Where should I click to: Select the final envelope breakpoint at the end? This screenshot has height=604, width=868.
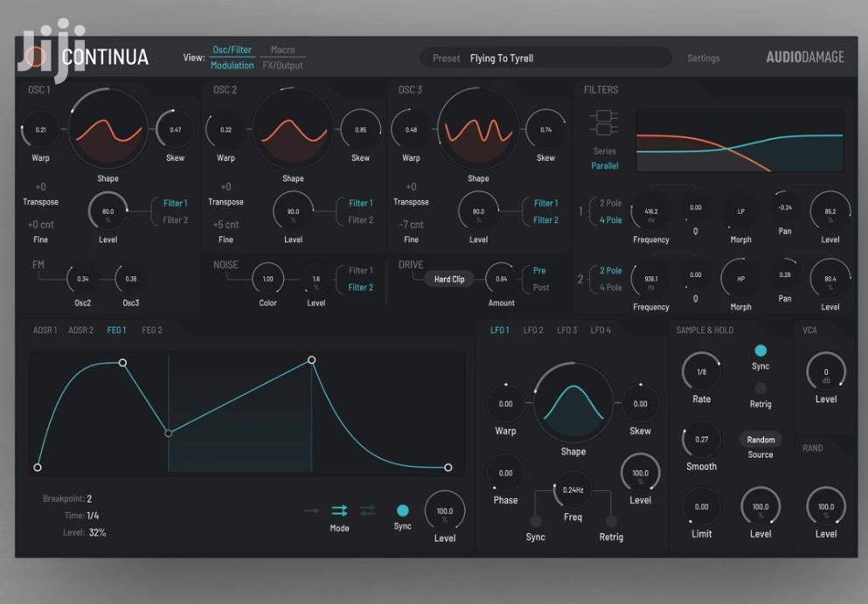point(448,468)
